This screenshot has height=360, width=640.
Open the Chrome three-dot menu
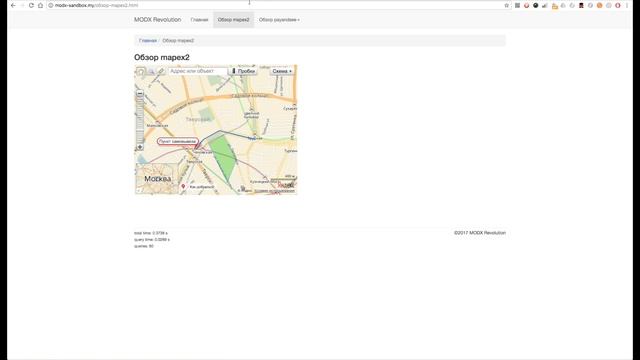click(627, 5)
